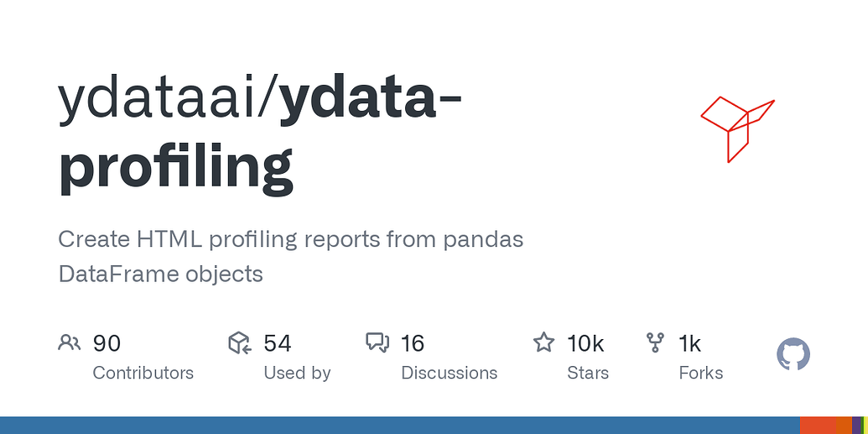Click the "Used by" label
868x434 pixels.
click(x=297, y=373)
